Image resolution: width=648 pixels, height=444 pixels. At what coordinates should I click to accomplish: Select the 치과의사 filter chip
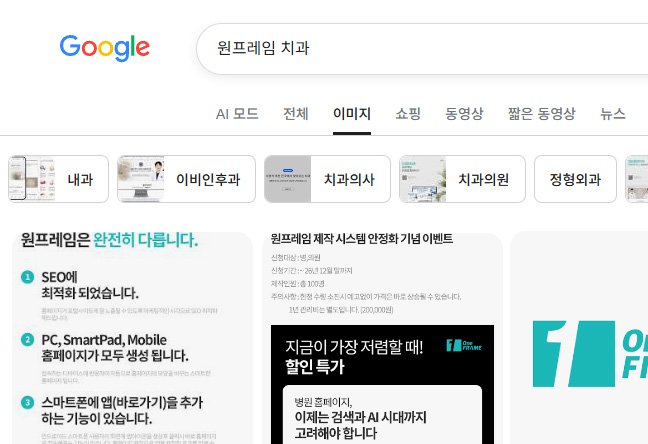click(327, 179)
